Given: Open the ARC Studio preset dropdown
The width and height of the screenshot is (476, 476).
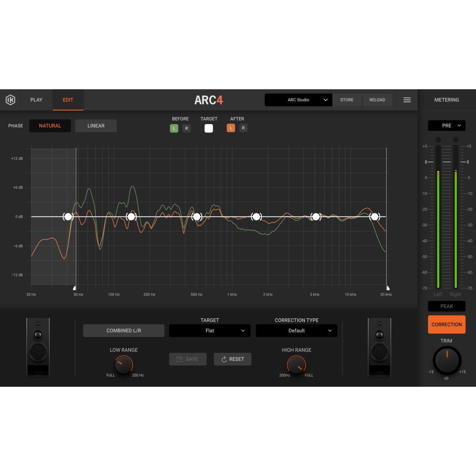Looking at the screenshot, I should [298, 100].
